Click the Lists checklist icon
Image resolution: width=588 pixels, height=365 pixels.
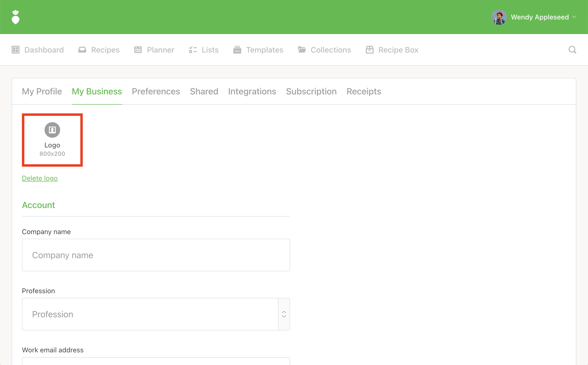(193, 50)
